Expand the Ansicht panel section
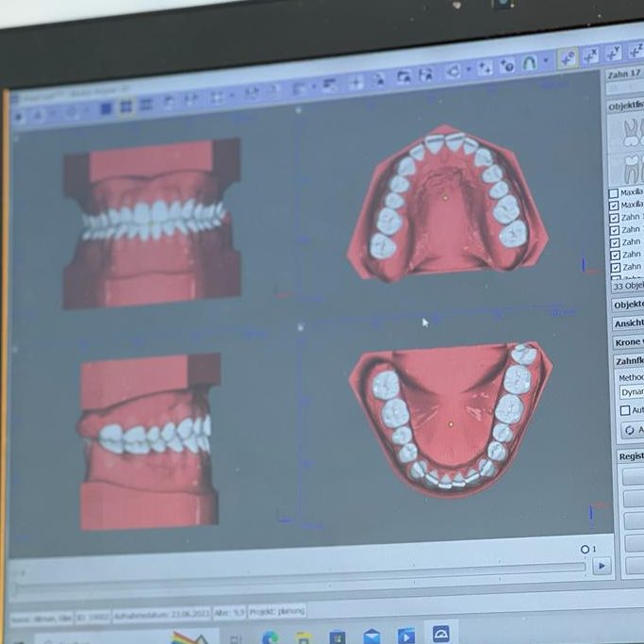The width and height of the screenshot is (644, 644). pyautogui.click(x=628, y=323)
